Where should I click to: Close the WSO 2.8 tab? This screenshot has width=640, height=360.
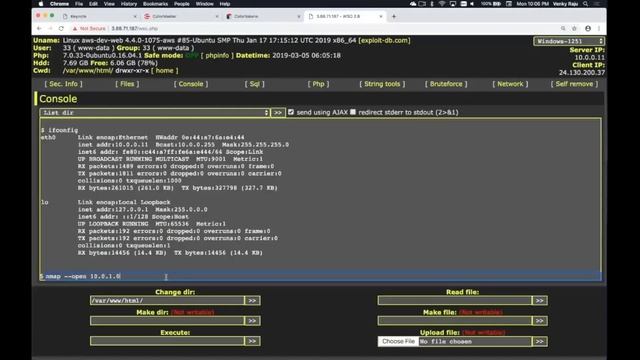click(381, 16)
